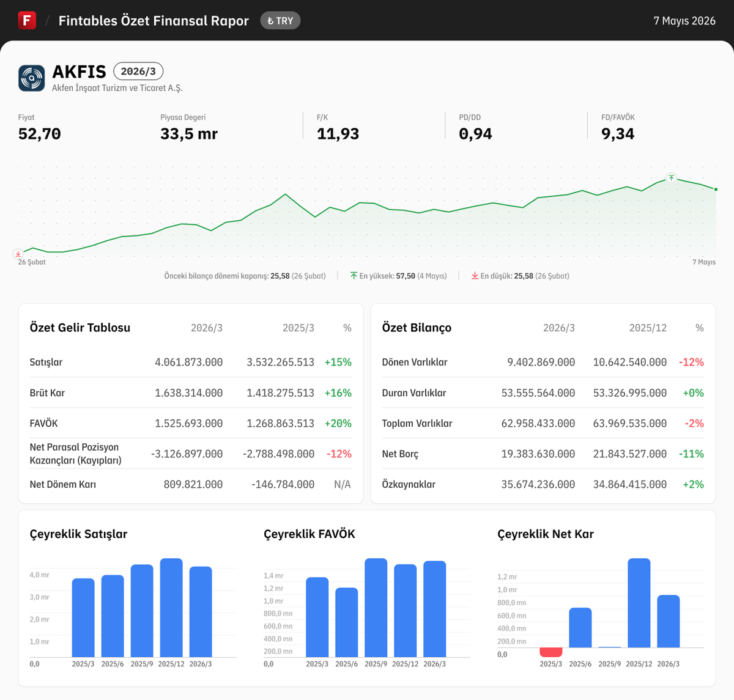Click the Dönen Varlıklar -12% change
The height and width of the screenshot is (700, 734).
(691, 362)
